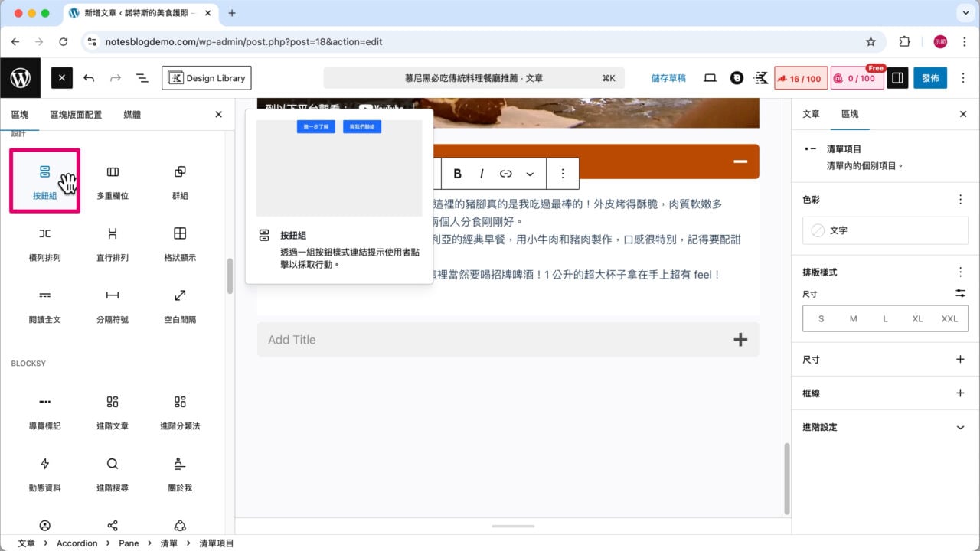Click the WordPress logo icon

[21, 77]
